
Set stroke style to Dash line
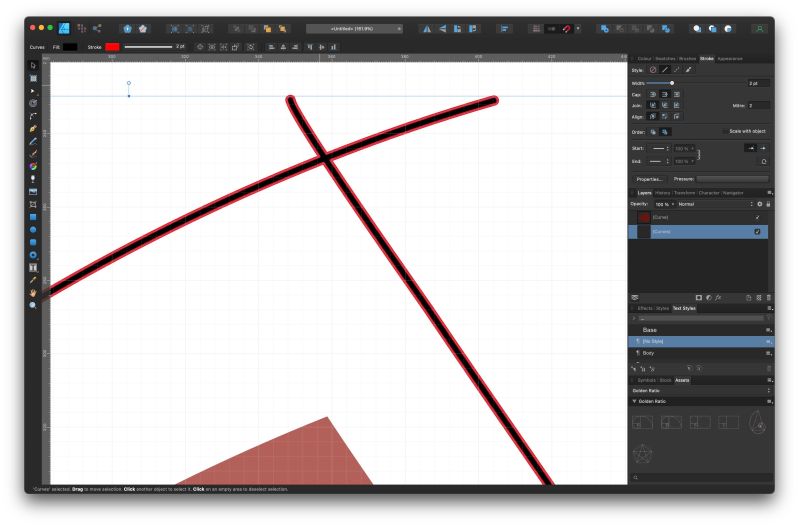pyautogui.click(x=677, y=70)
